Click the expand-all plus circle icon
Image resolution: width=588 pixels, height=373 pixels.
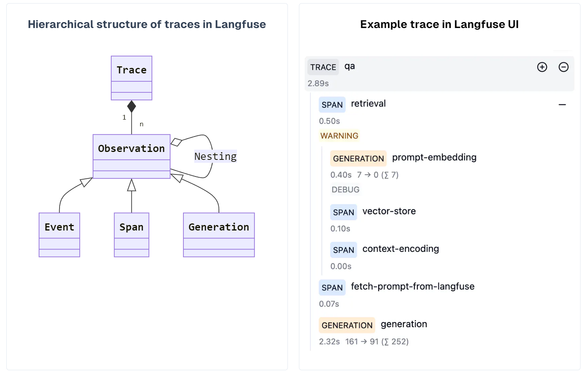click(x=542, y=67)
